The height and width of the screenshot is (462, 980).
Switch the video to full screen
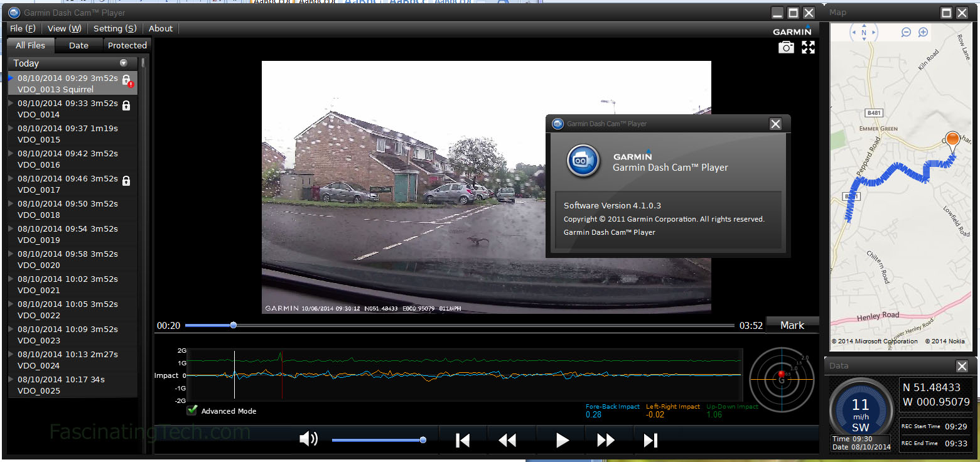point(808,47)
